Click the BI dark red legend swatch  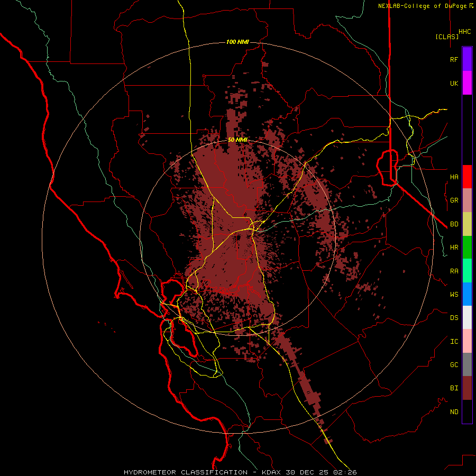point(467,388)
